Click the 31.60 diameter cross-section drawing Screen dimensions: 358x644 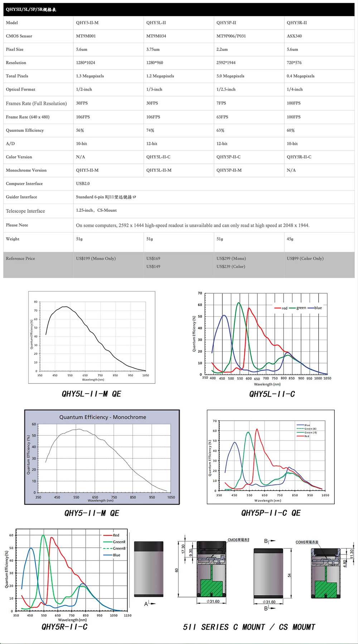pyautogui.click(x=212, y=572)
